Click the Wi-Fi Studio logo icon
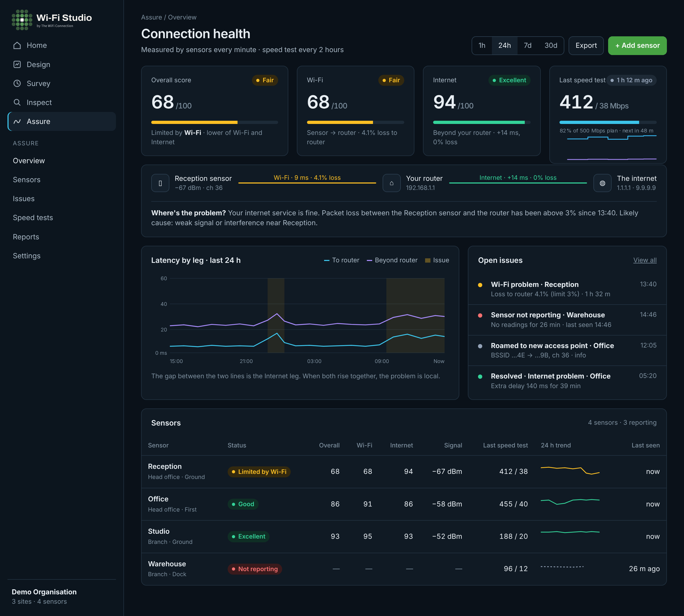Image resolution: width=684 pixels, height=616 pixels. (22, 20)
